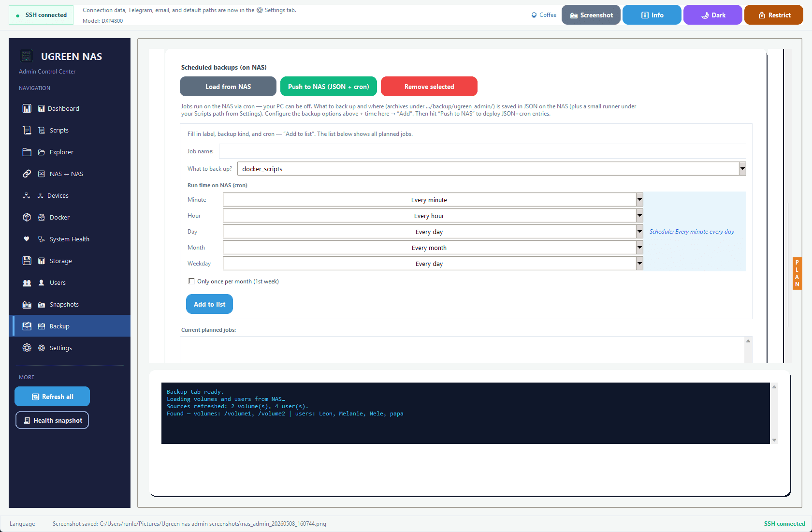Open the Snapshots section
The height and width of the screenshot is (532, 812).
70,304
